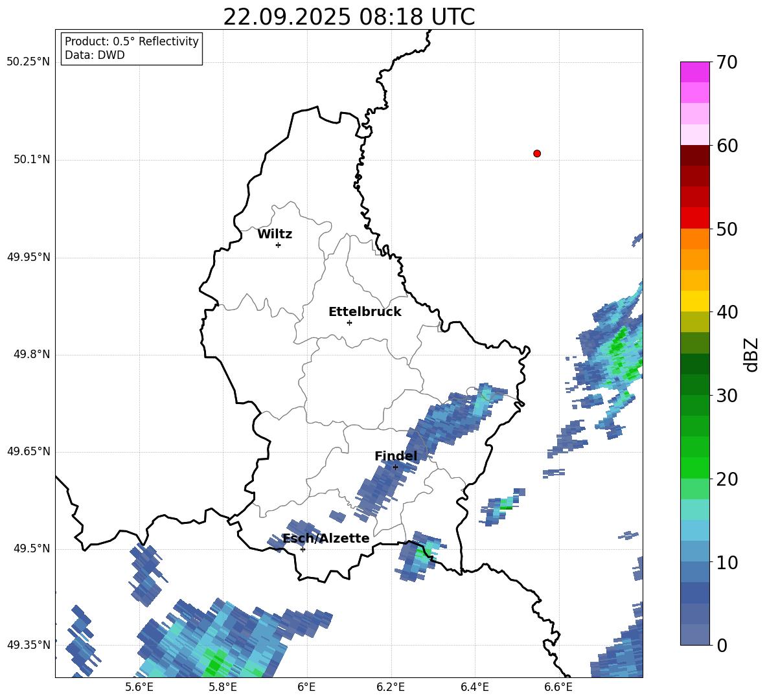Click the 50 label on the colorbar

(726, 229)
